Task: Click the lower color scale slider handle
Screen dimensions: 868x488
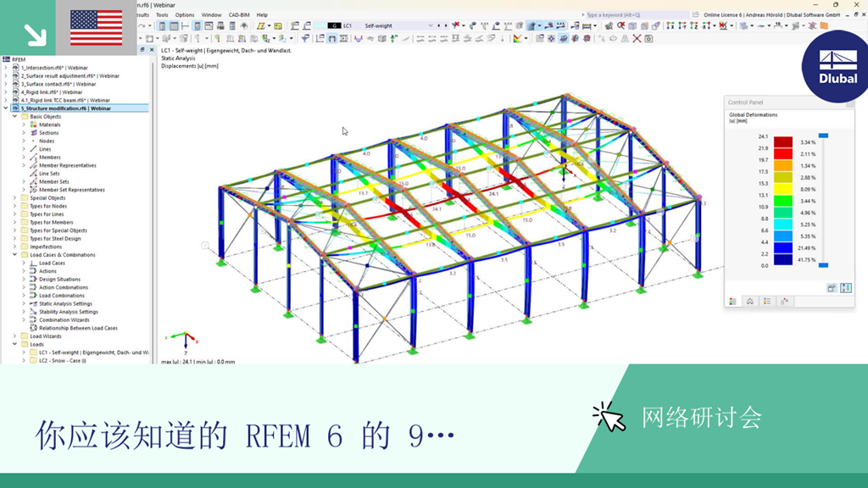Action: (x=823, y=265)
